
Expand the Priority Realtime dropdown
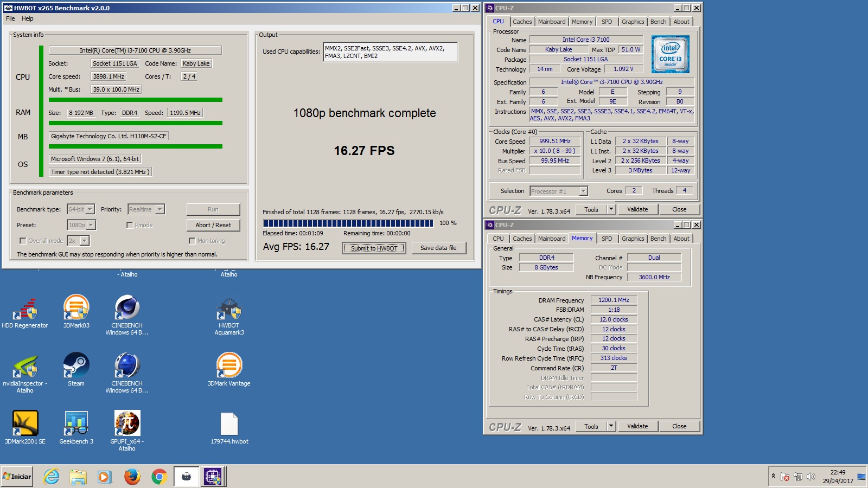click(159, 209)
